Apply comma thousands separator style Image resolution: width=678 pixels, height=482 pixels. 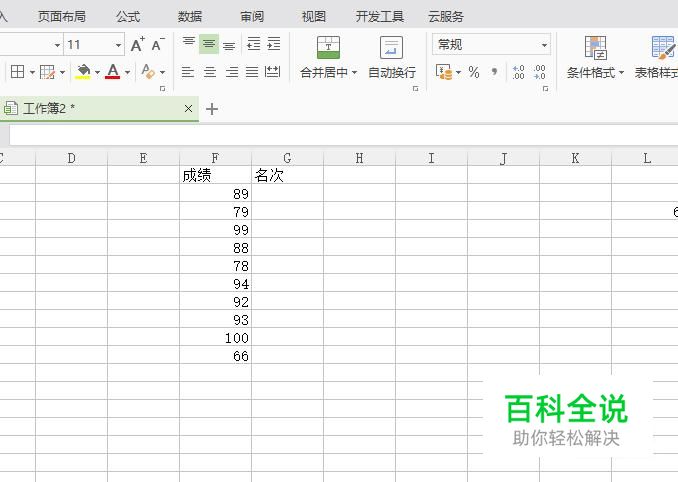[494, 72]
